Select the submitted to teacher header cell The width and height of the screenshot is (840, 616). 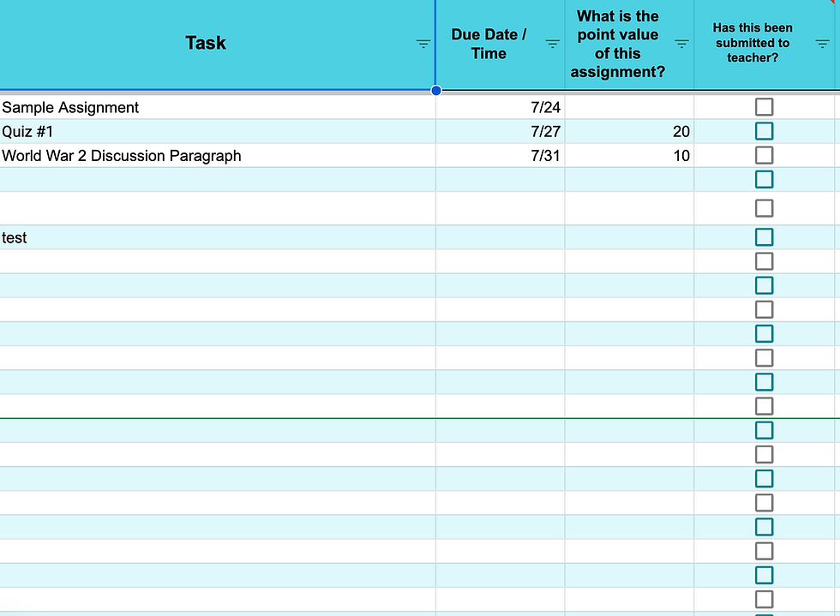765,45
